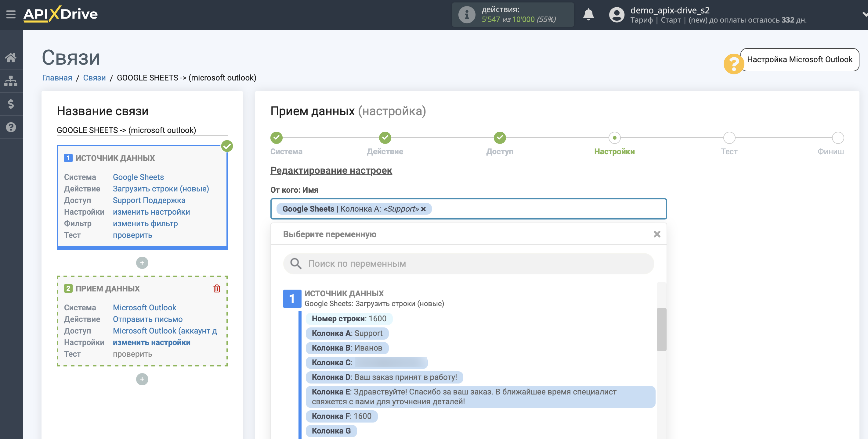Go to the Система step
This screenshot has height=439, width=868.
(x=276, y=138)
